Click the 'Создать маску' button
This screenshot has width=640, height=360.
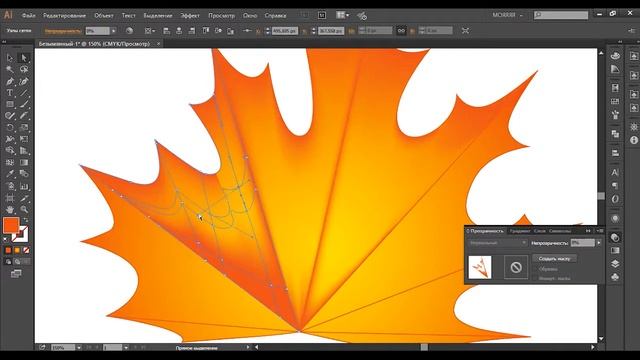point(554,258)
